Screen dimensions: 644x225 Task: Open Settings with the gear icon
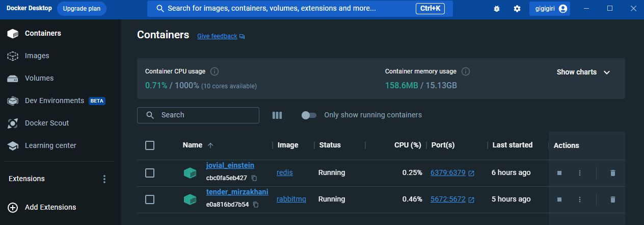coord(517,9)
